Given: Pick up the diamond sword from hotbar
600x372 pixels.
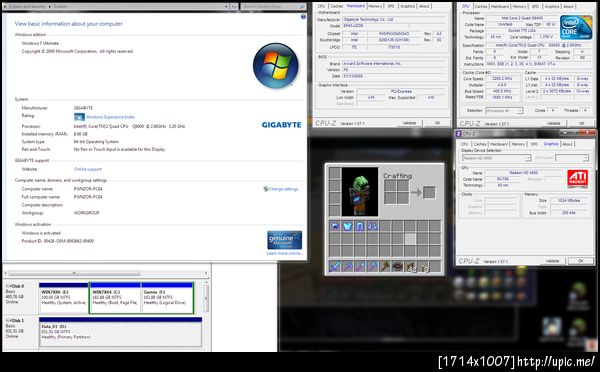Looking at the screenshot, I should [335, 266].
